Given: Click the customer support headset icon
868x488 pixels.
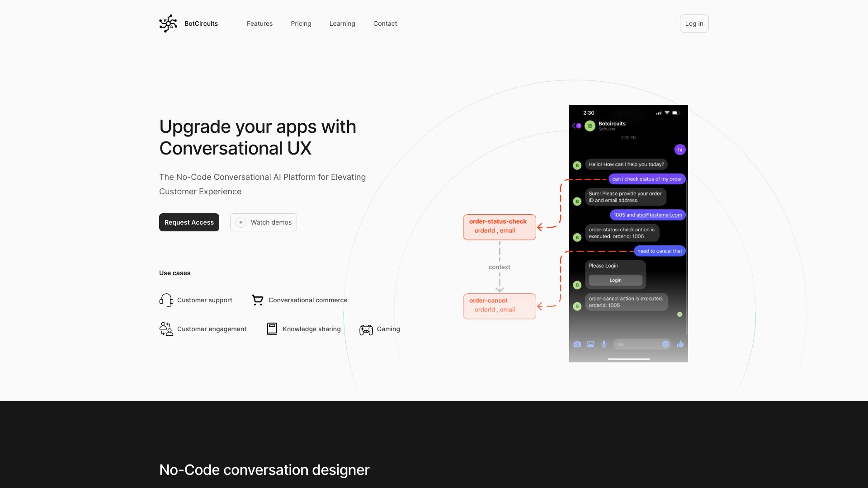Looking at the screenshot, I should click(x=166, y=300).
